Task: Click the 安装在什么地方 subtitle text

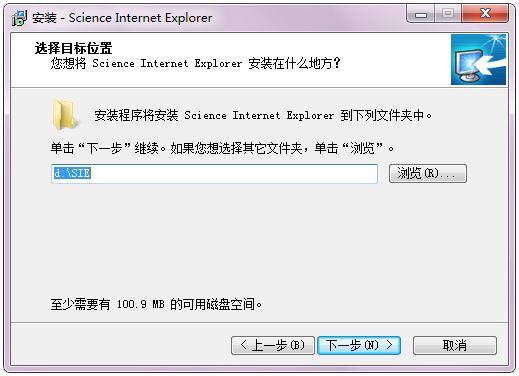Action: click(x=294, y=63)
